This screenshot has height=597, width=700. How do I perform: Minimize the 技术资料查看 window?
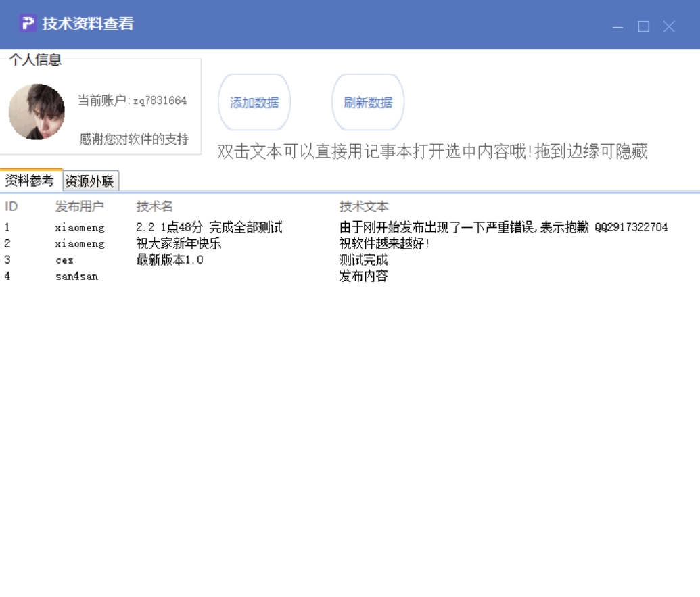click(618, 27)
